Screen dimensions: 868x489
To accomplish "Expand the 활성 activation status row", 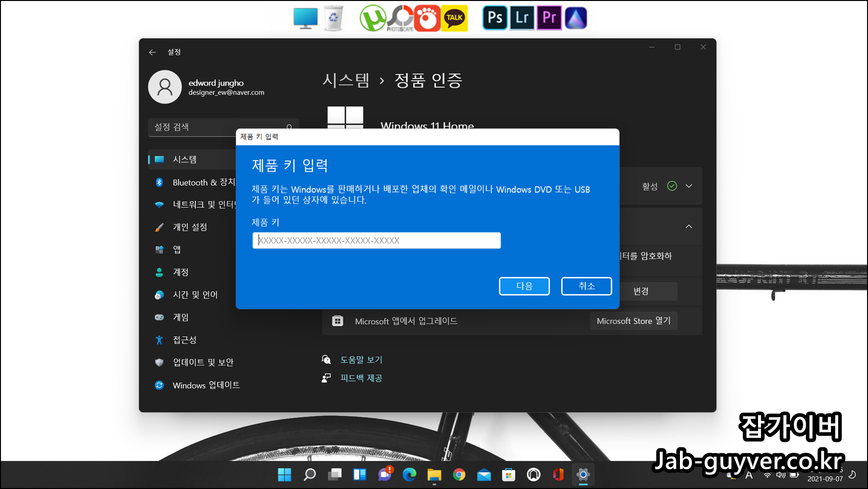I will pos(689,186).
